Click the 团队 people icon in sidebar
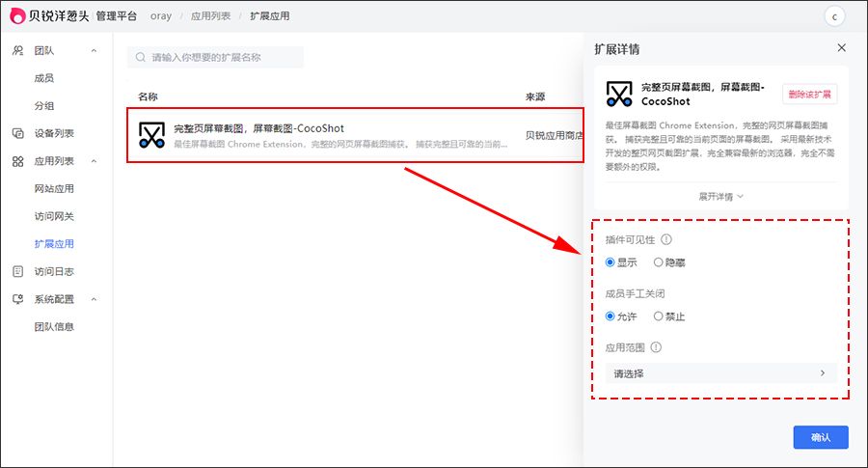 [x=17, y=50]
